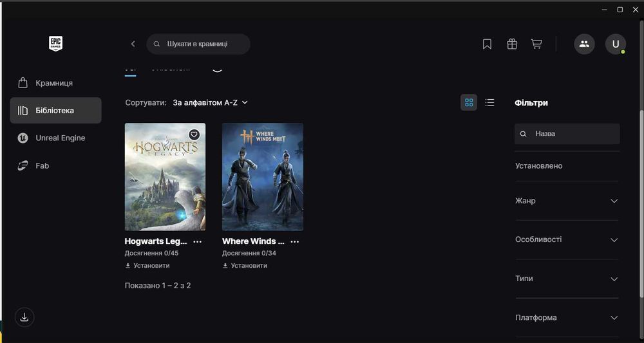This screenshot has width=644, height=343.
Task: Click the Назва filter input field
Action: click(x=567, y=134)
